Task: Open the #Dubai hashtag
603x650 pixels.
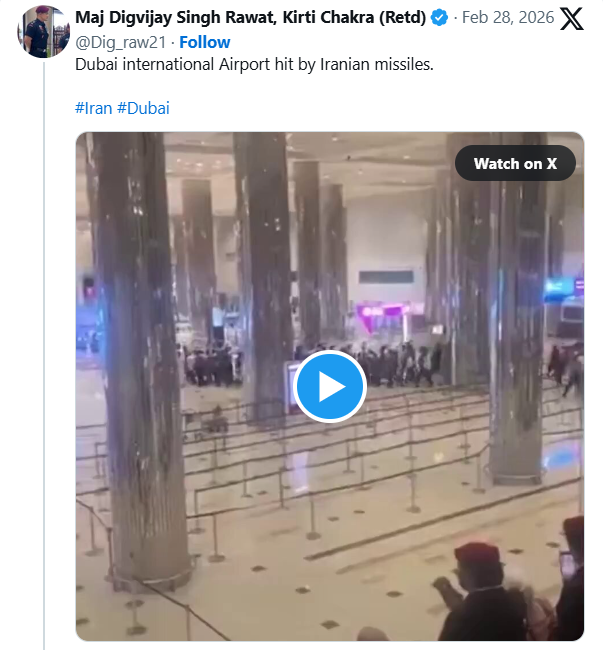Action: tap(143, 108)
